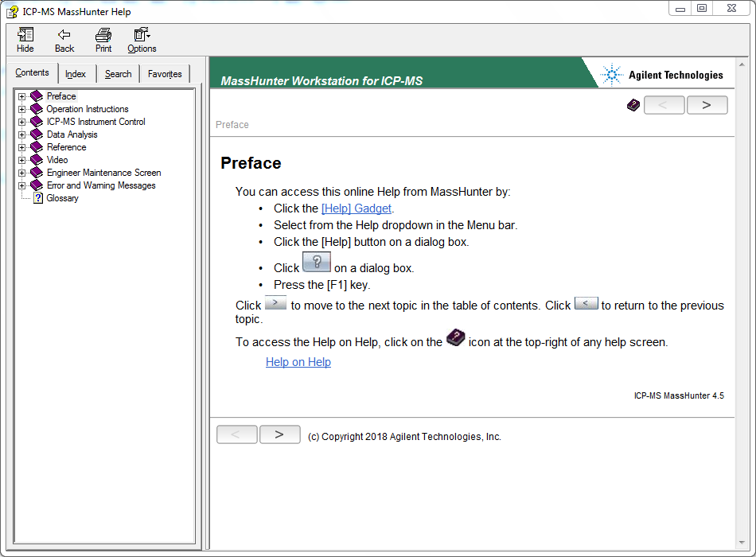The height and width of the screenshot is (557, 756).
Task: Expand the Reference tree node
Action: [21, 147]
